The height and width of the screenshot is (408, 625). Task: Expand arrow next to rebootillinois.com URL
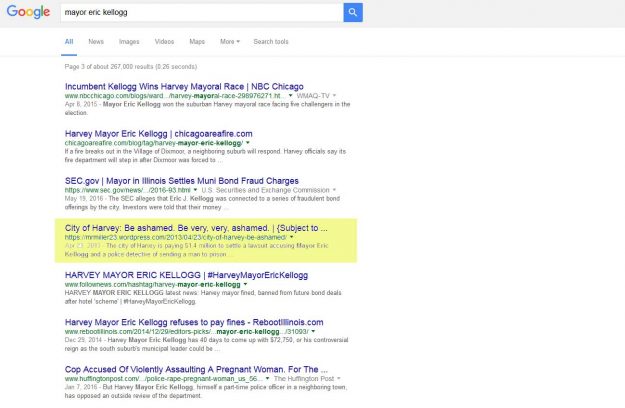click(x=313, y=332)
